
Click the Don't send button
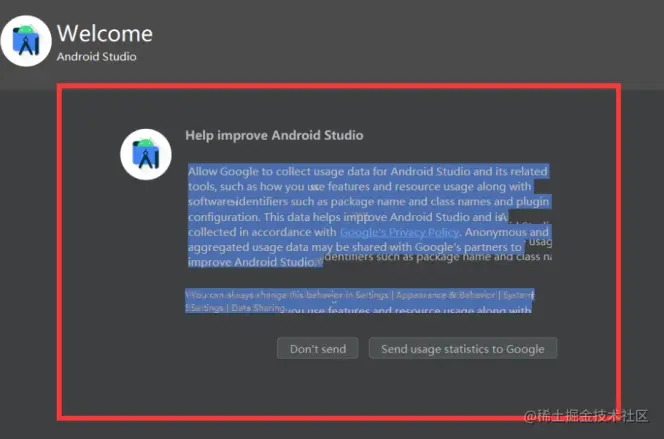tap(318, 348)
